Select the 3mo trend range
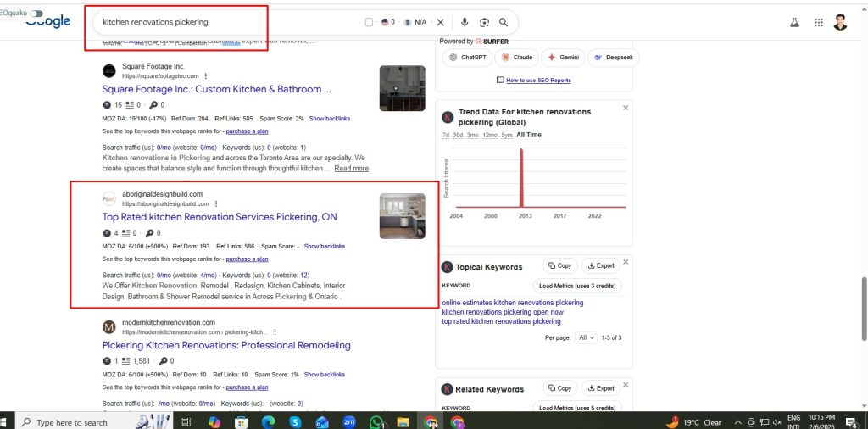This screenshot has height=429, width=868. [x=473, y=135]
